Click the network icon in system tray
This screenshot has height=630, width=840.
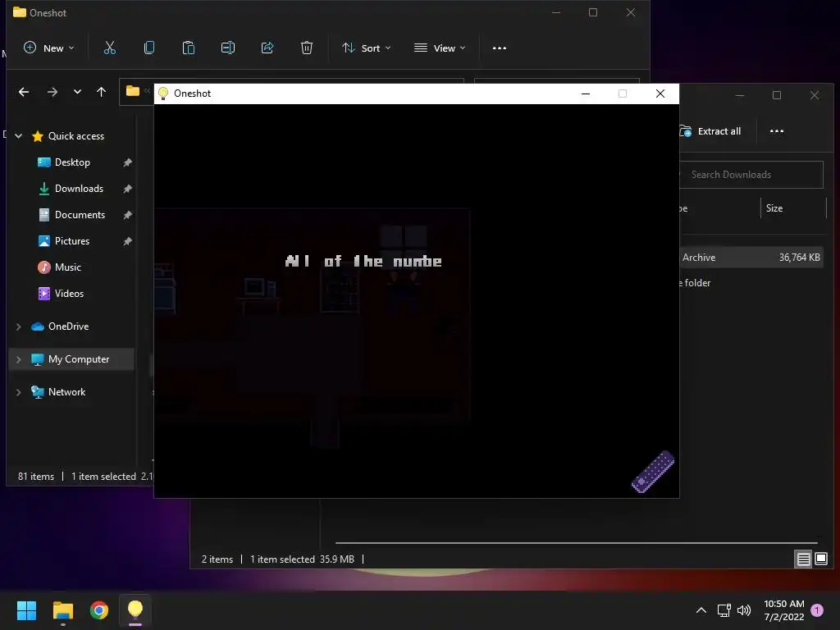pyautogui.click(x=724, y=610)
